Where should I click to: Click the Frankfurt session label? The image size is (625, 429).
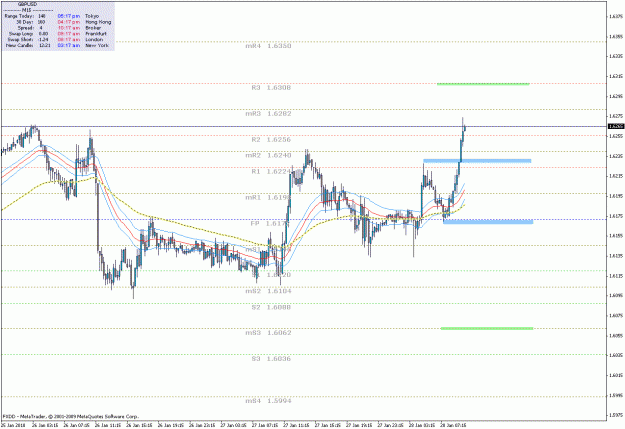pos(96,34)
